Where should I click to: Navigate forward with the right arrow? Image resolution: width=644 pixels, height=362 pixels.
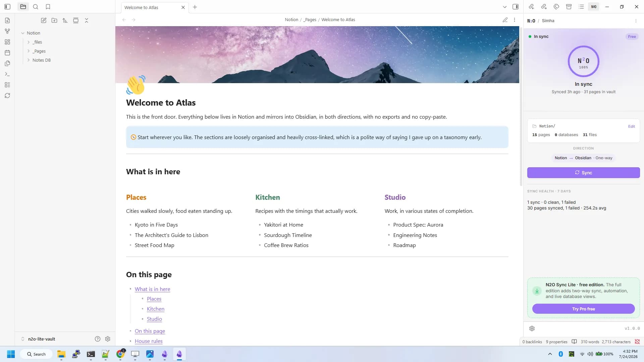tap(133, 20)
